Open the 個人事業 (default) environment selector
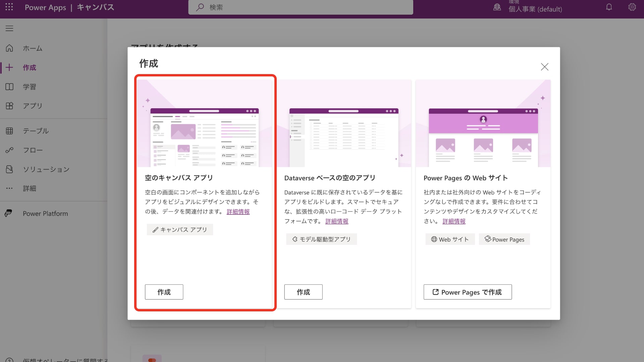The width and height of the screenshot is (644, 362). (535, 9)
